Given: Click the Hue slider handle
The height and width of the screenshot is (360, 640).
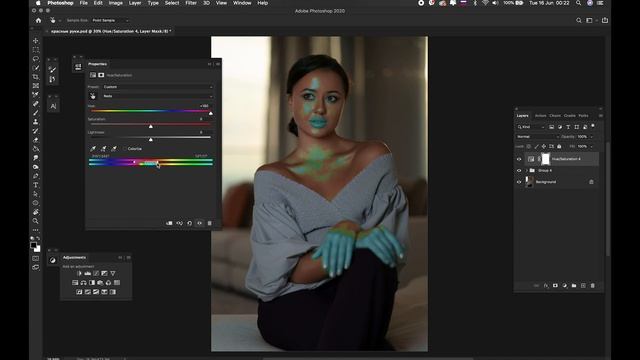Looking at the screenshot, I should [211, 113].
